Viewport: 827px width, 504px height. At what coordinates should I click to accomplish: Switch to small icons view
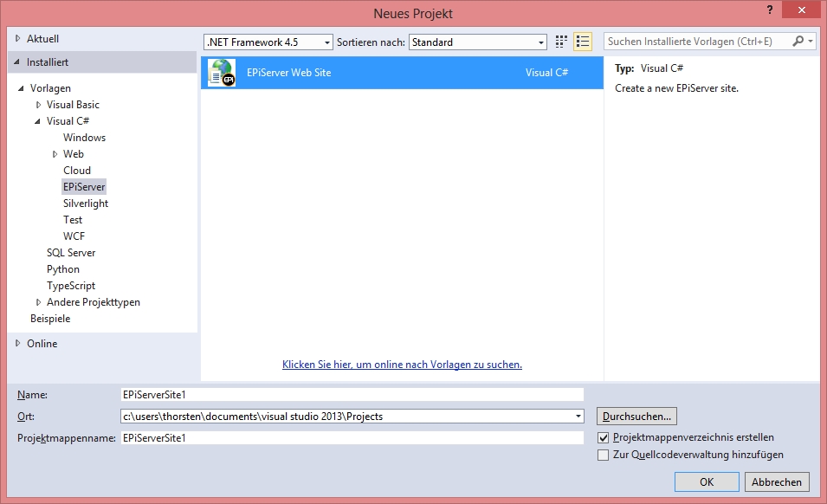click(x=561, y=42)
